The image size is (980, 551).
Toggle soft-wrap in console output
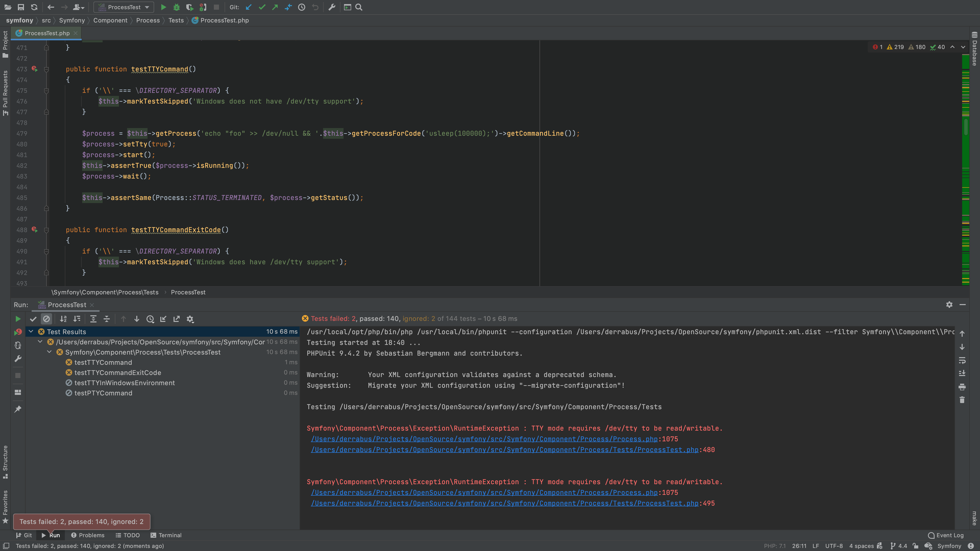point(962,360)
